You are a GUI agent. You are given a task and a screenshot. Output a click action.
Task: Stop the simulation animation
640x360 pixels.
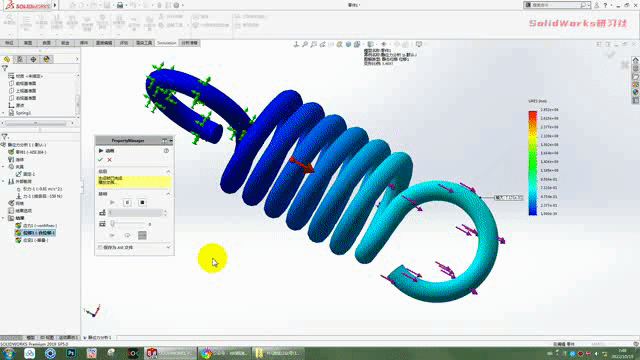click(x=142, y=202)
